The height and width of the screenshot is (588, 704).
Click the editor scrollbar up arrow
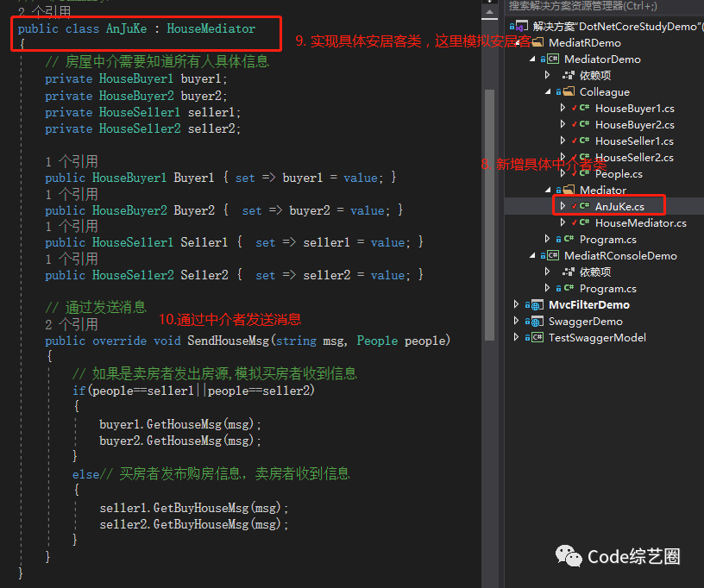point(489,12)
